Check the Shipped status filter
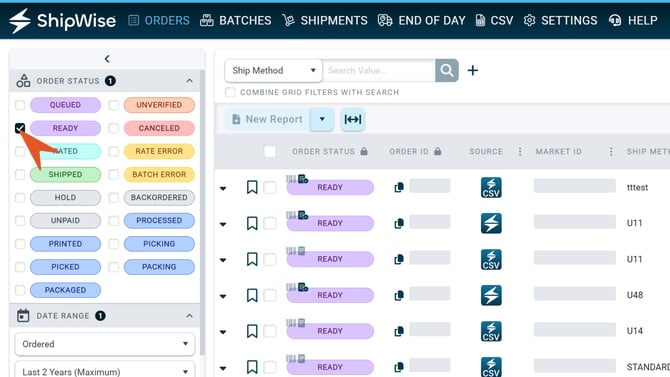The image size is (670, 377). [20, 174]
